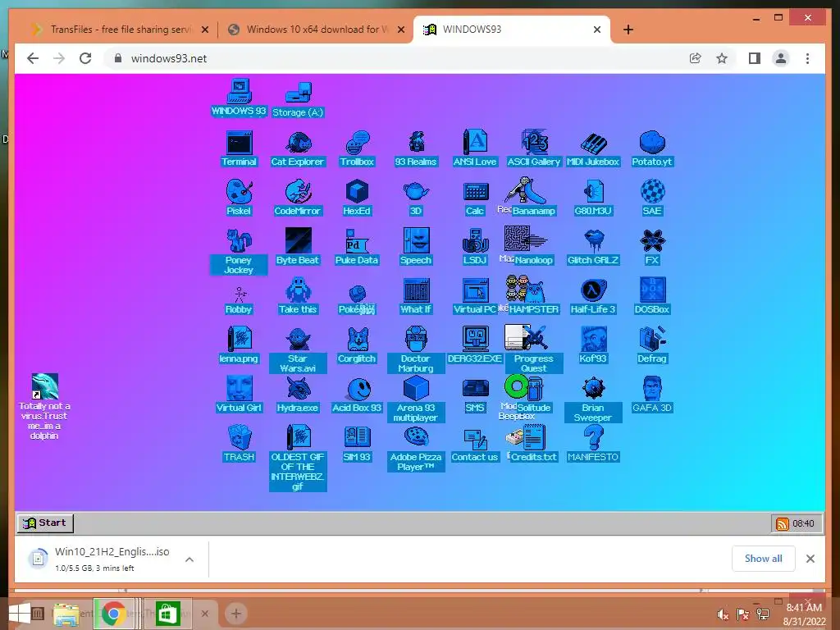Launch Progress Quest icon
The image size is (840, 630).
534,349
